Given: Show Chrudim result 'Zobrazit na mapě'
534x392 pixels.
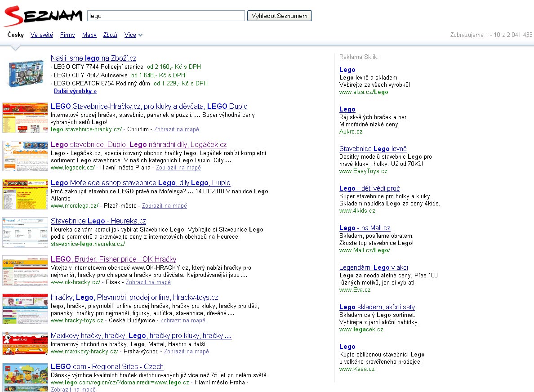Looking at the screenshot, I should pyautogui.click(x=176, y=129).
